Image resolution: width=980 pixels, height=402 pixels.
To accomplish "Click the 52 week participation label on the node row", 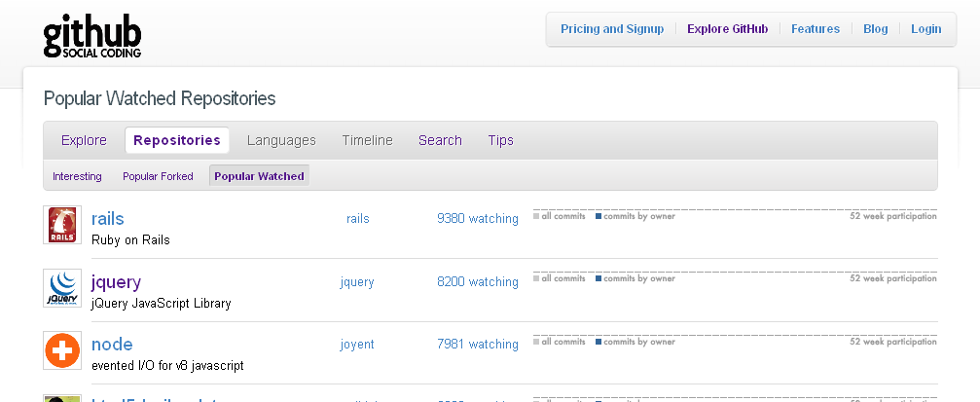I will [x=893, y=342].
